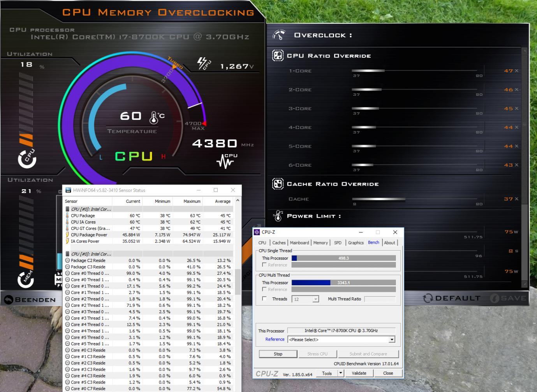Select the Core #0 Thread 0 usage row
This screenshot has height=392, width=537.
[148, 273]
